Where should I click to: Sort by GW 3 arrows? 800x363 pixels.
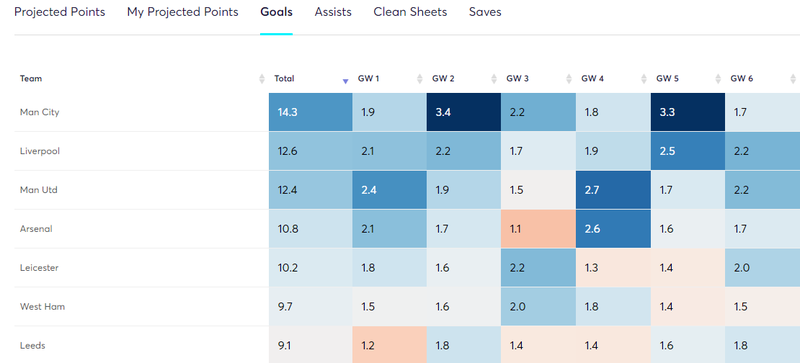(x=569, y=79)
